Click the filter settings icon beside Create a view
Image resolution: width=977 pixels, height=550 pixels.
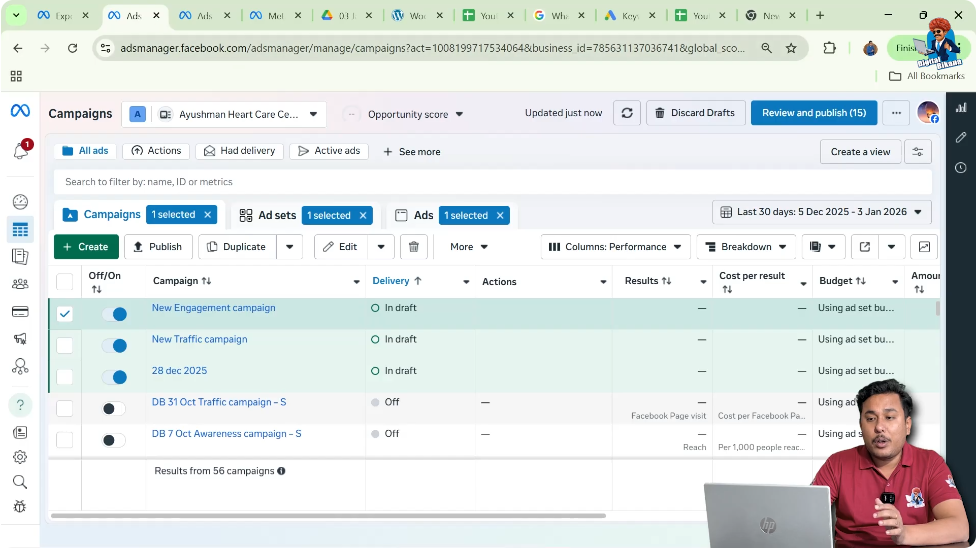(917, 152)
